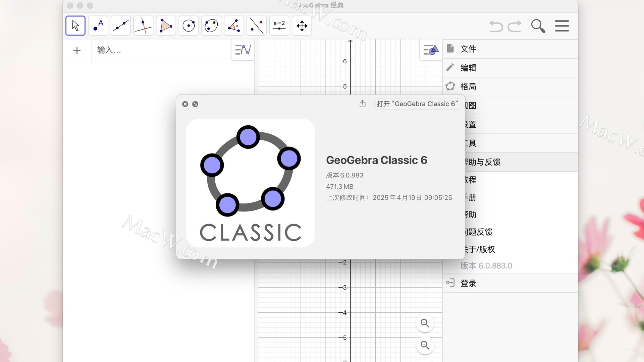Zoom in on the graphics view
The height and width of the screenshot is (362, 644).
click(425, 323)
